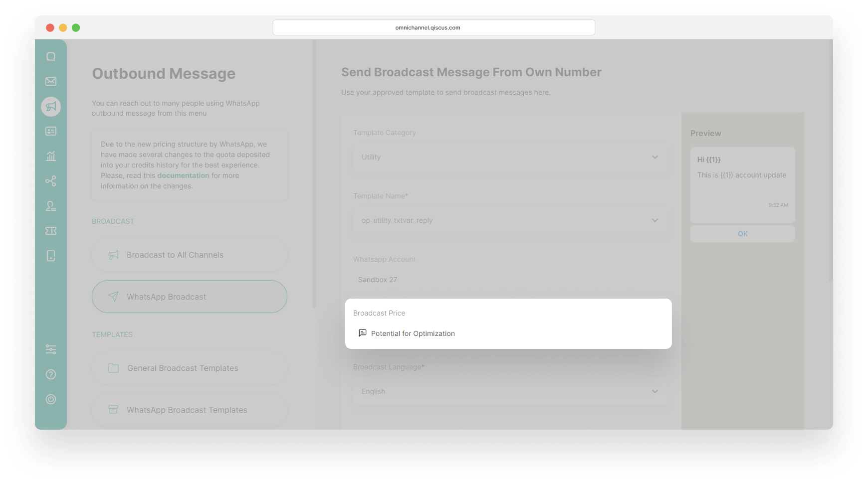Click the Broadcast Price label
Screen dimensions: 868x484
point(379,313)
